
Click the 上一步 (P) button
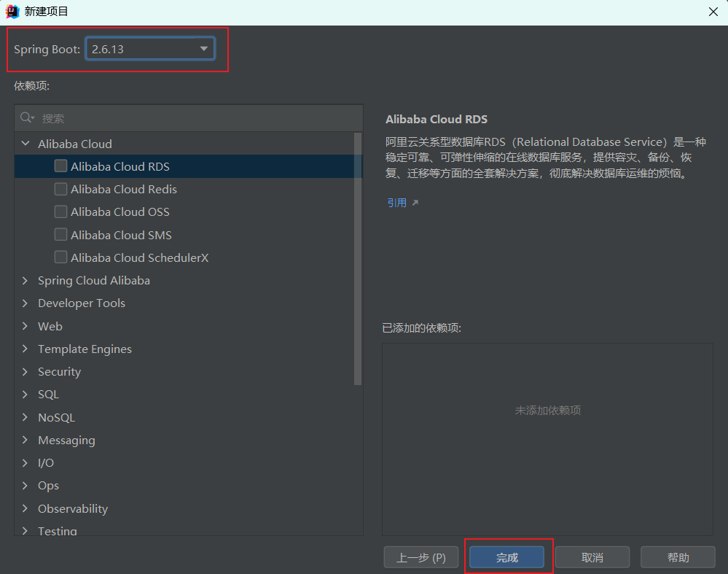pyautogui.click(x=421, y=557)
